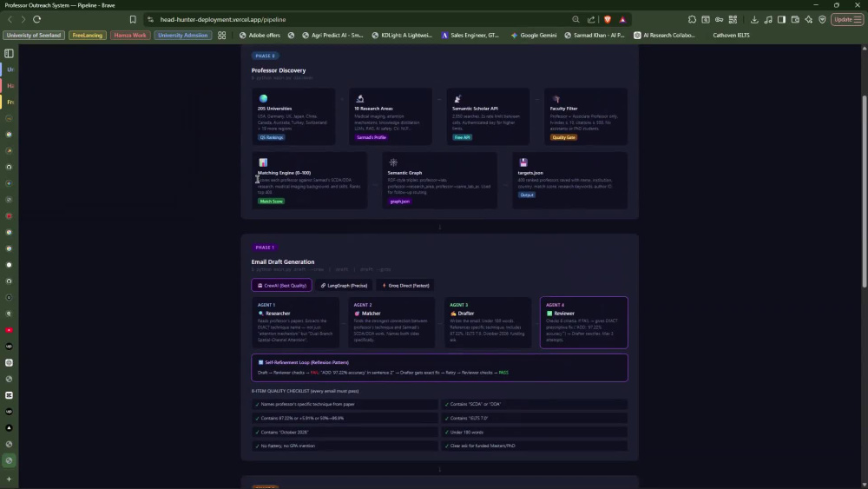Click the Update button in browser toolbar
868x489 pixels.
(847, 19)
